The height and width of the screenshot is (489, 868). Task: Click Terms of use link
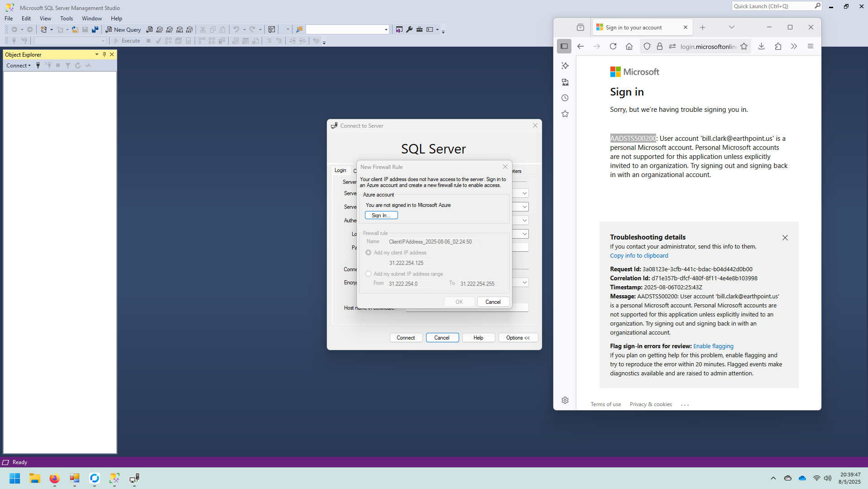pyautogui.click(x=606, y=404)
